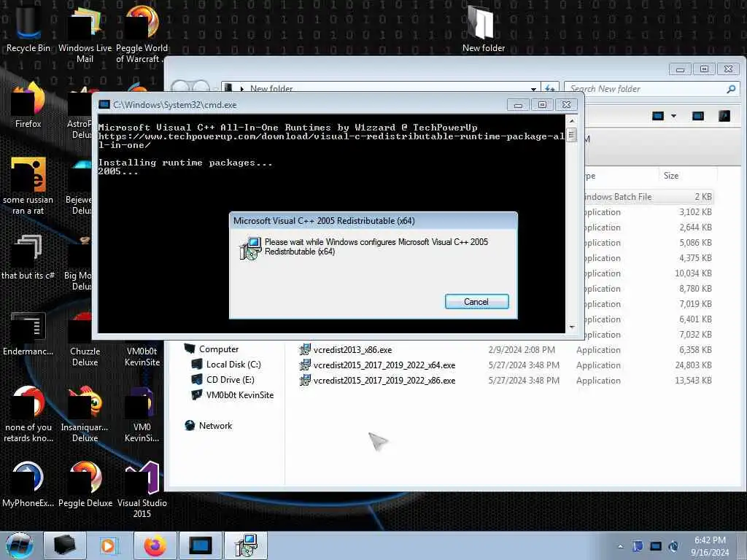Change view with the views icon
The width and height of the screenshot is (747, 560).
tap(658, 116)
